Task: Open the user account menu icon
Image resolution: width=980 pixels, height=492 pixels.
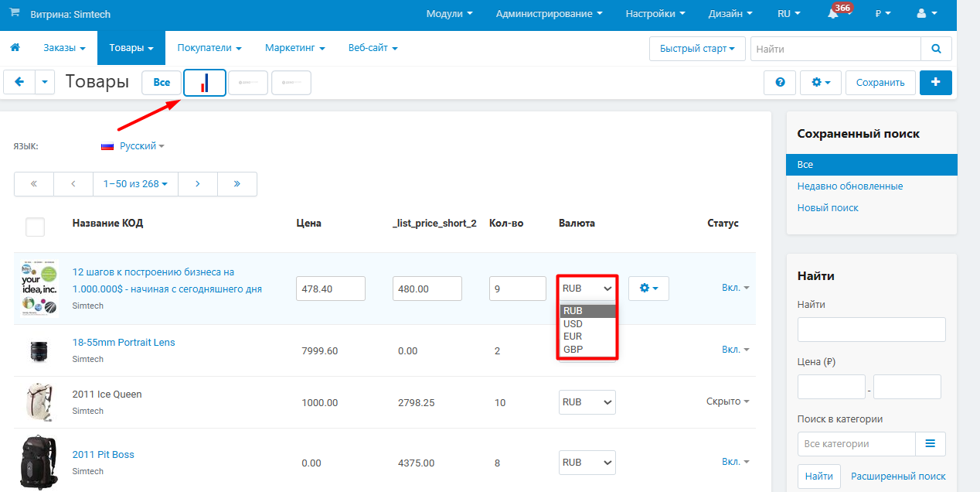Action: [x=926, y=14]
